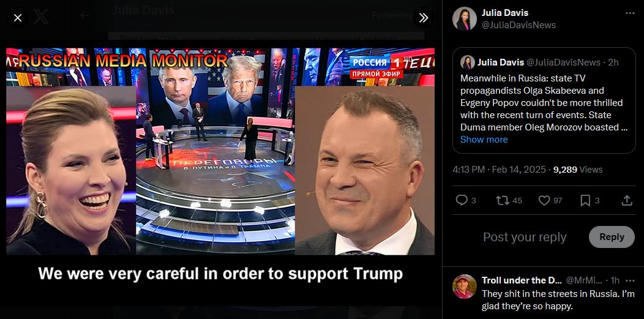Image resolution: width=644 pixels, height=319 pixels.
Task: Click the Russian Media Monitor video image
Action: pos(220,152)
